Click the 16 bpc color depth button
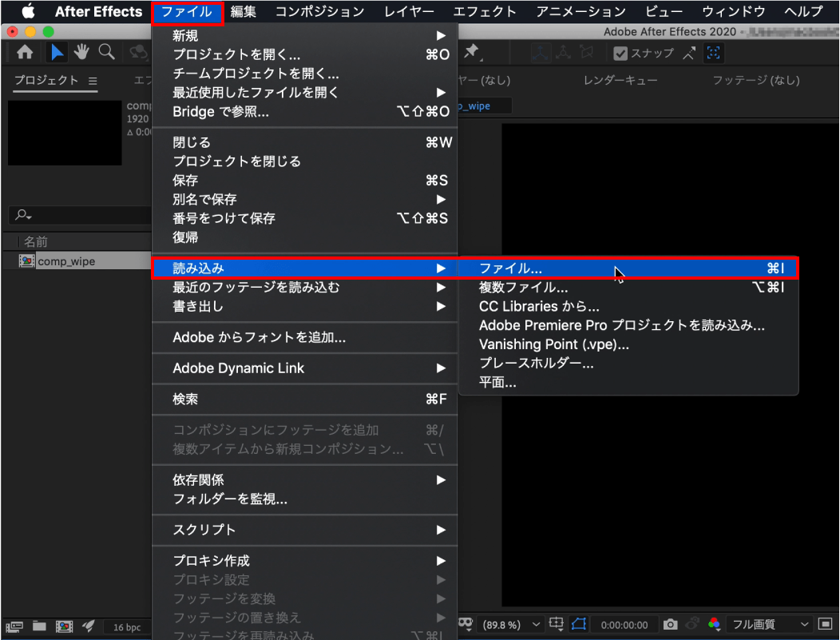 point(126,627)
